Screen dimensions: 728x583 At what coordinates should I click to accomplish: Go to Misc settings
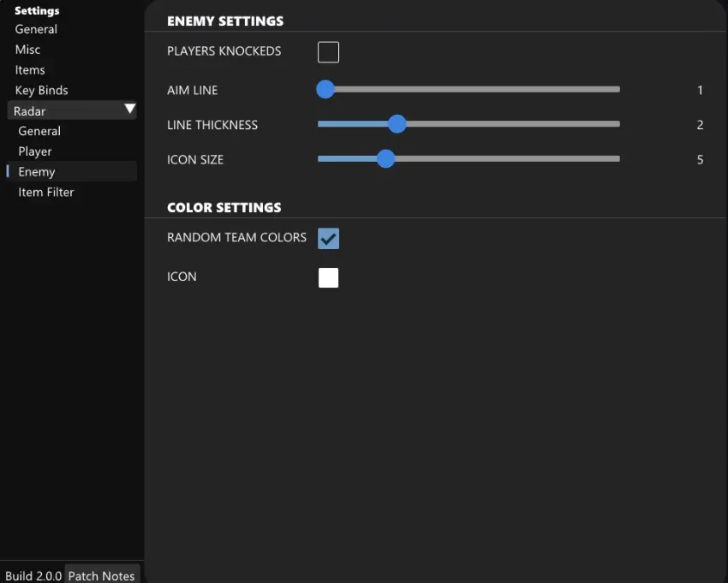[x=27, y=50]
